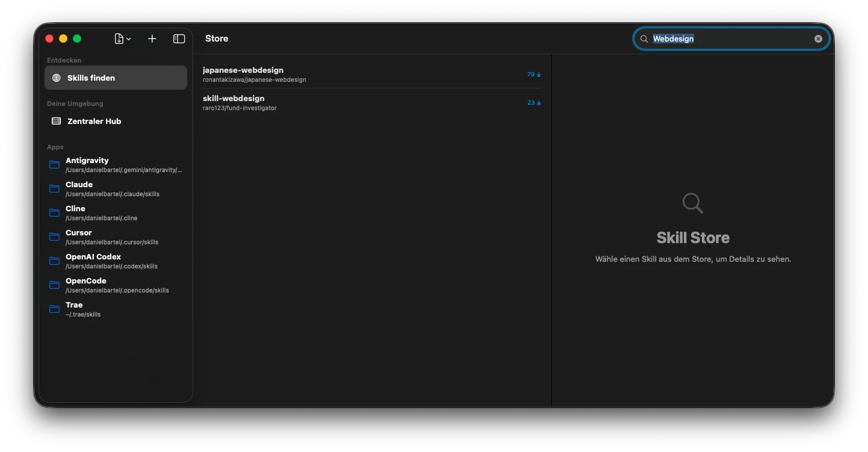Click the Cursor folder icon

54,237
